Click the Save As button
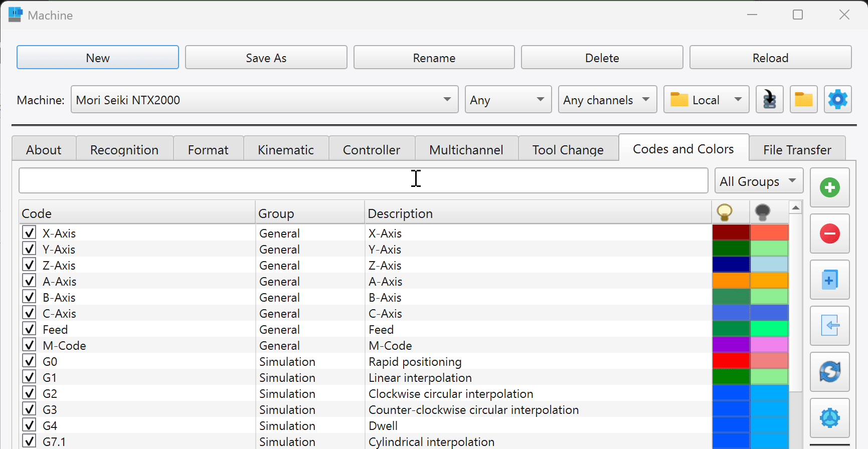The height and width of the screenshot is (449, 868). pyautogui.click(x=266, y=58)
